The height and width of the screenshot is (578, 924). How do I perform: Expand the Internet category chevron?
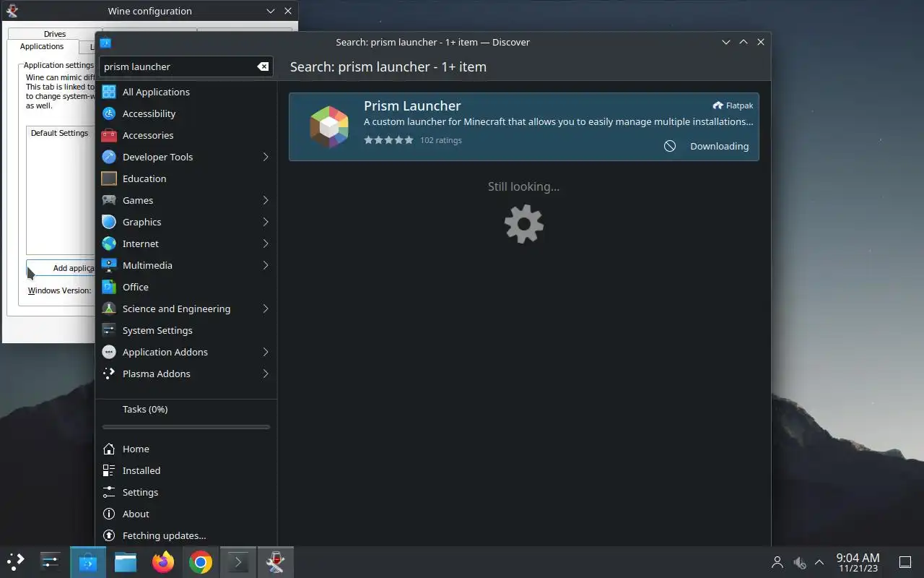[265, 243]
